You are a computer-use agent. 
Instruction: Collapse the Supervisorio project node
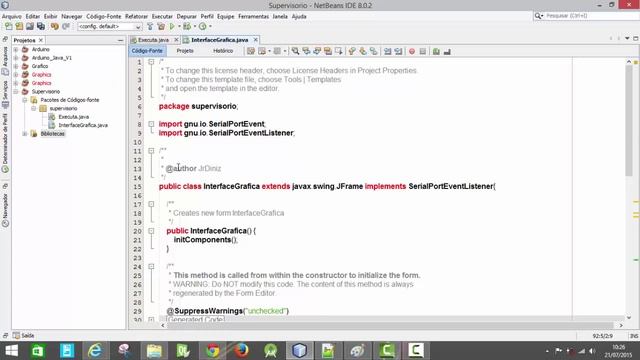pos(16,91)
